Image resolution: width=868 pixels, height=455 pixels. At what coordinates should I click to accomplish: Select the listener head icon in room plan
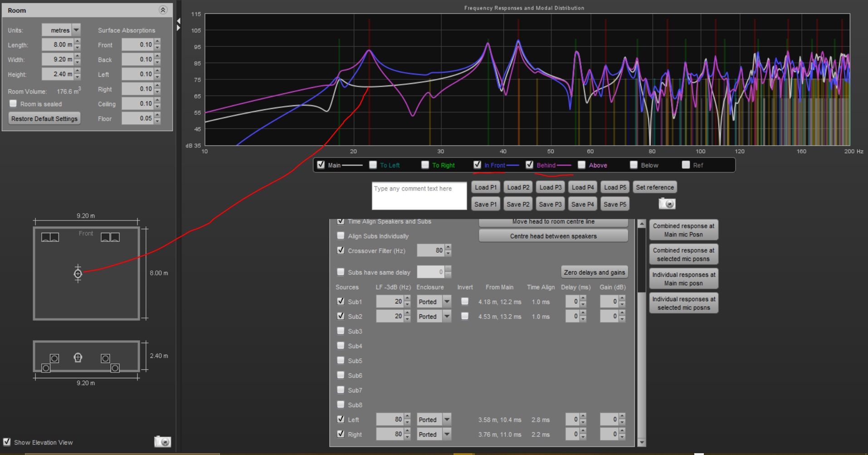78,274
